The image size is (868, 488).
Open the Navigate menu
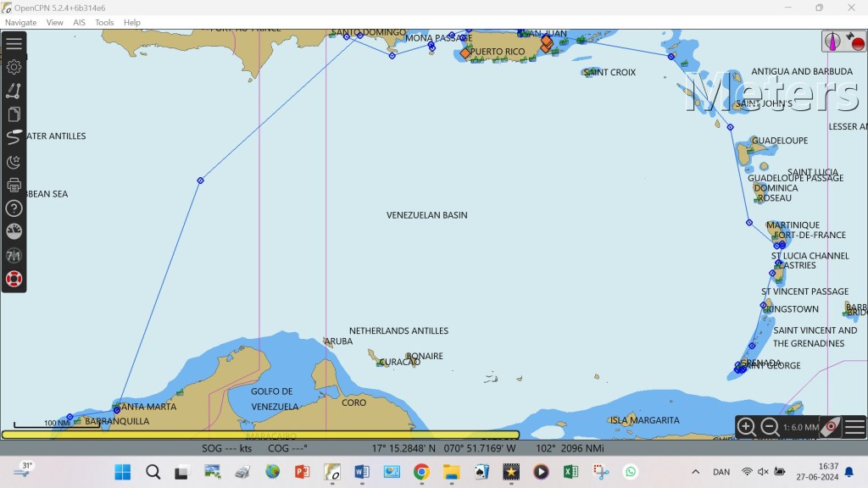[x=21, y=23]
